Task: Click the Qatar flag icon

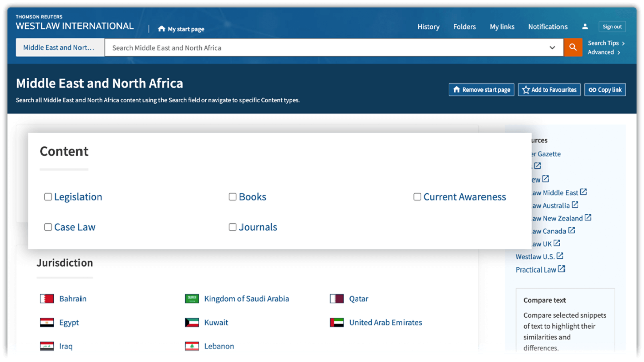Action: point(337,299)
